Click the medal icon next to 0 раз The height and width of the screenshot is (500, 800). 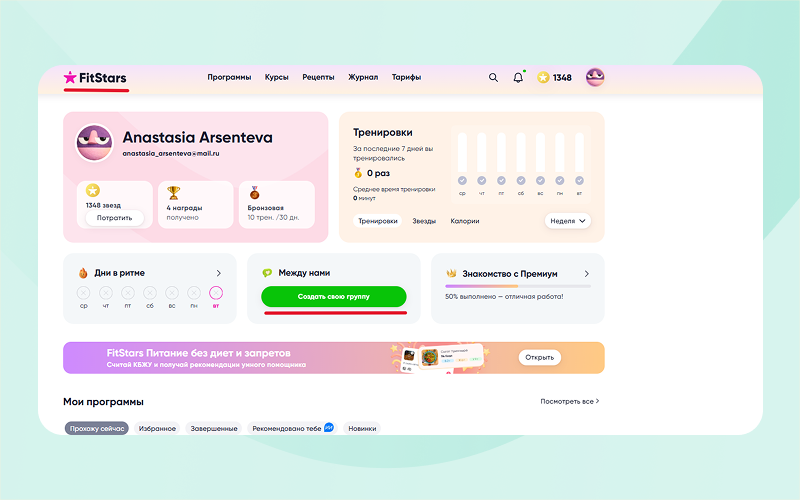click(x=358, y=173)
